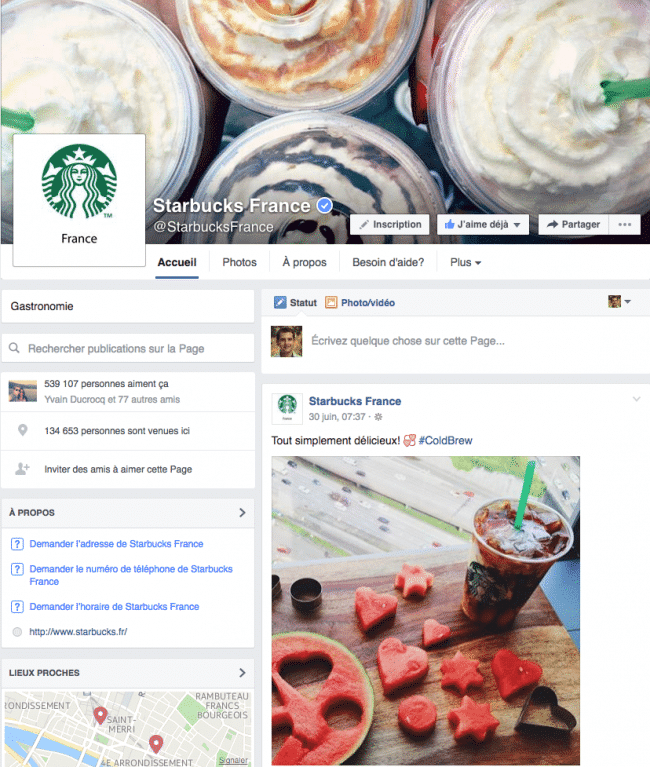The width and height of the screenshot is (650, 767).
Task: Open Yvain Ducrocq et 77 autres amis
Action: point(112,400)
